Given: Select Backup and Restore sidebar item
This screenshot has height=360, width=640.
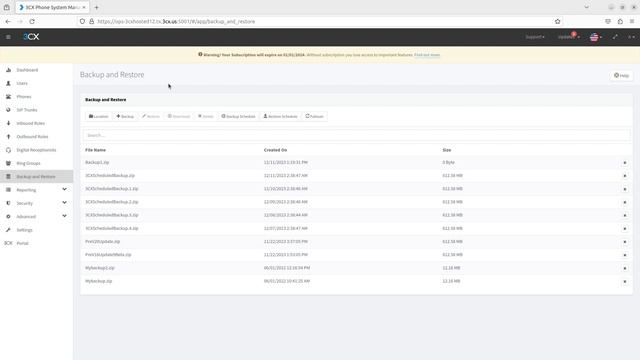Looking at the screenshot, I should tap(36, 177).
